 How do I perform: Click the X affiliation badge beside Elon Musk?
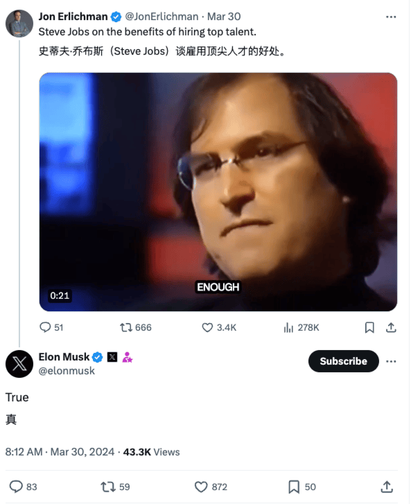(112, 357)
